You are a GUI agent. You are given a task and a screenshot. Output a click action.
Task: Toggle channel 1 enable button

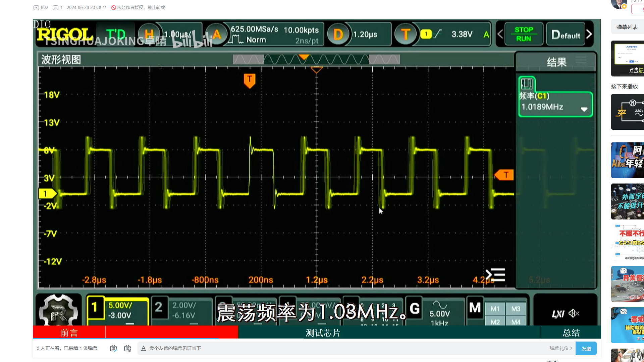tap(95, 307)
